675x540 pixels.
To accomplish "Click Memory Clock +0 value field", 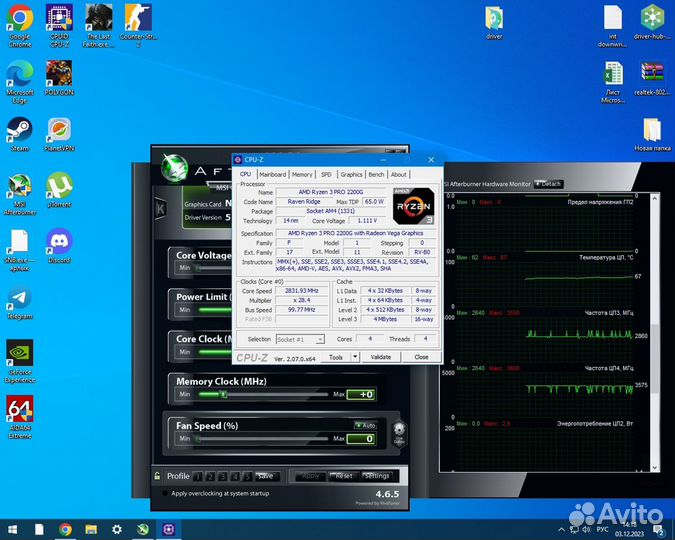I will click(362, 394).
